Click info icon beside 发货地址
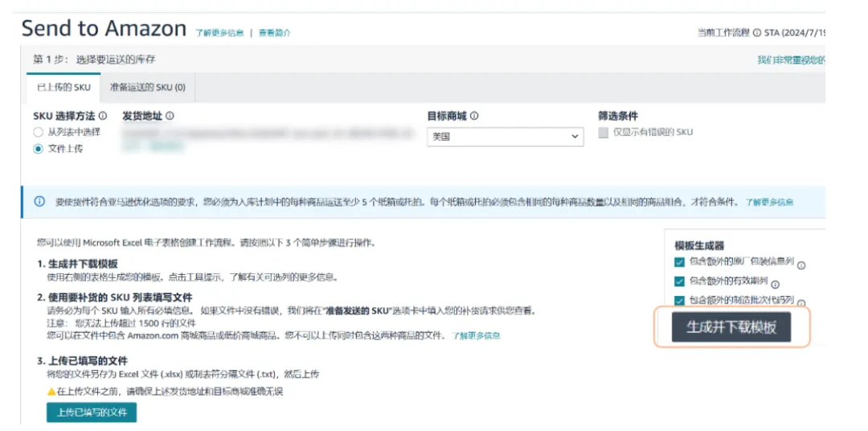The height and width of the screenshot is (431, 868). pyautogui.click(x=170, y=117)
